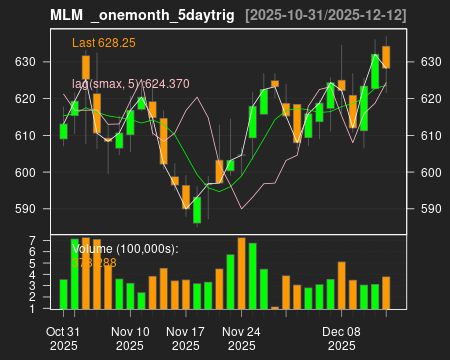Click the tiny orange volume bar near level 1
Viewport: 450px width, 360px height.
[x=275, y=308]
